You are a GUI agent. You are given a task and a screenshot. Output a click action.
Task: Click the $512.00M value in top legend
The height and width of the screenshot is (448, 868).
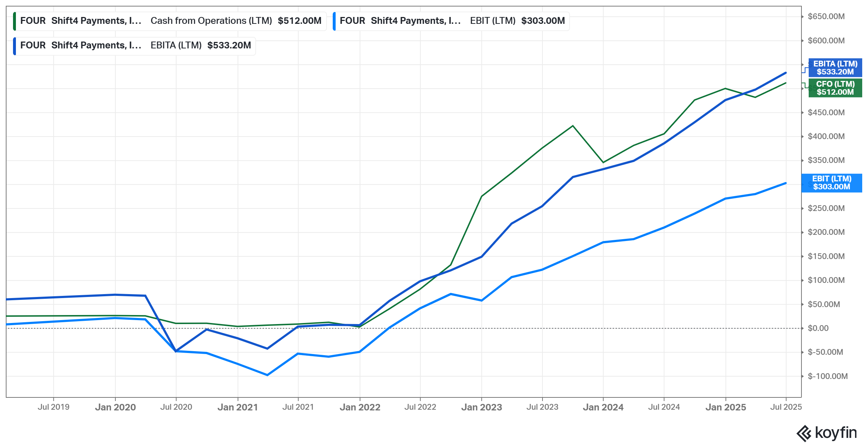coord(299,21)
